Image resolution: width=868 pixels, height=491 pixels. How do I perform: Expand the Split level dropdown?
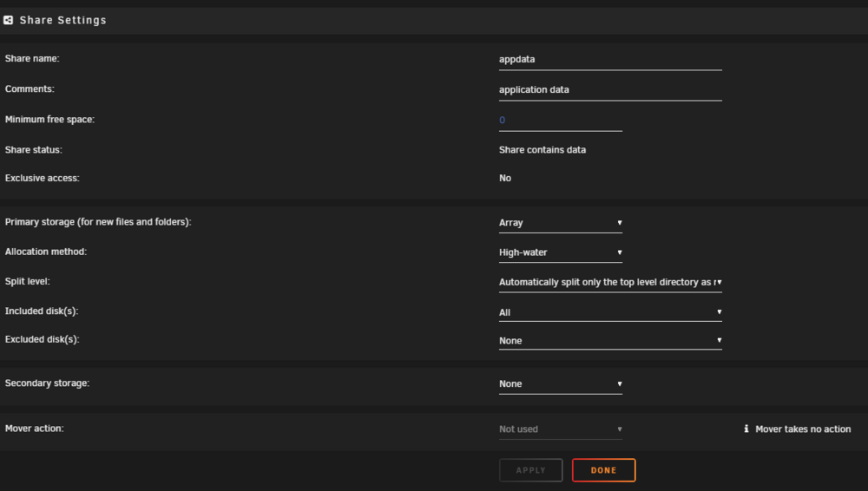[610, 282]
